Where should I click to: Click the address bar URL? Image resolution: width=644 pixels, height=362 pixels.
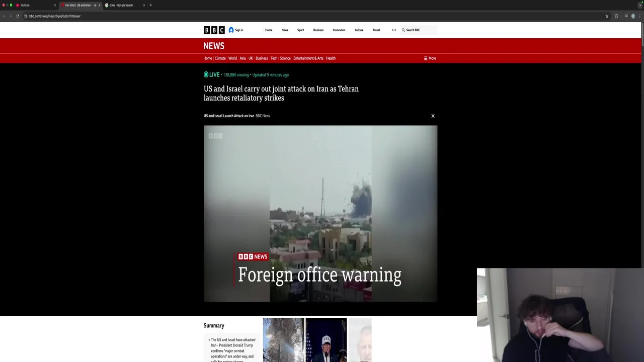click(55, 16)
